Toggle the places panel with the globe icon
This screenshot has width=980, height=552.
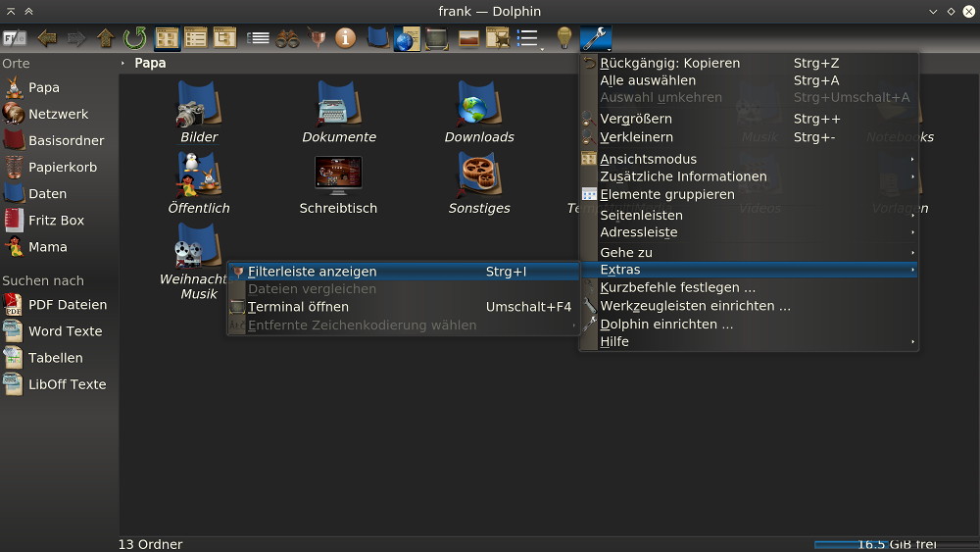(x=407, y=39)
